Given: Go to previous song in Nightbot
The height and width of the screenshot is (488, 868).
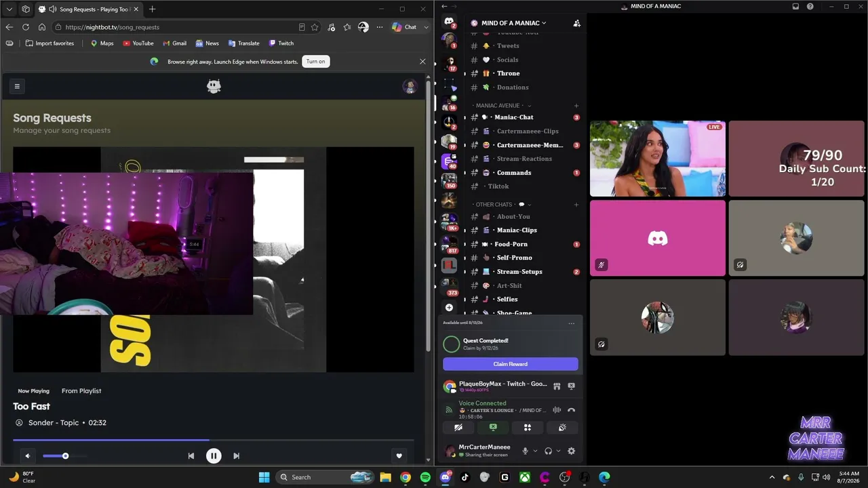Looking at the screenshot, I should click(x=191, y=455).
